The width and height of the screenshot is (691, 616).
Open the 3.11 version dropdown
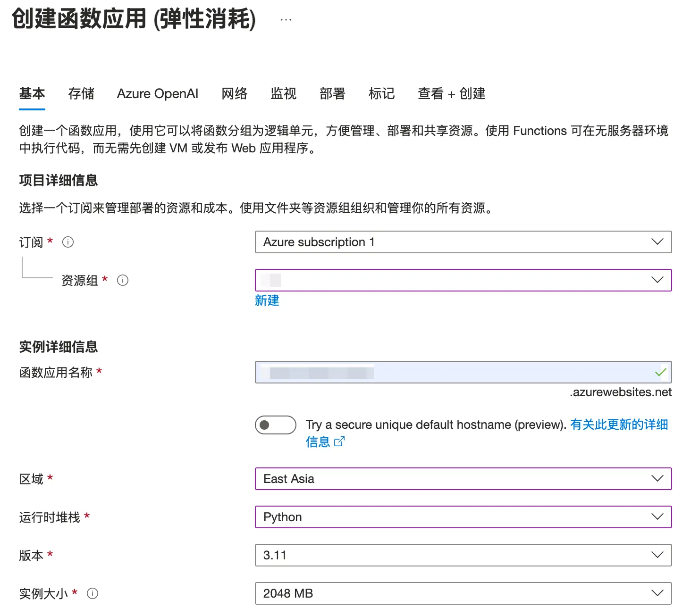pos(463,555)
